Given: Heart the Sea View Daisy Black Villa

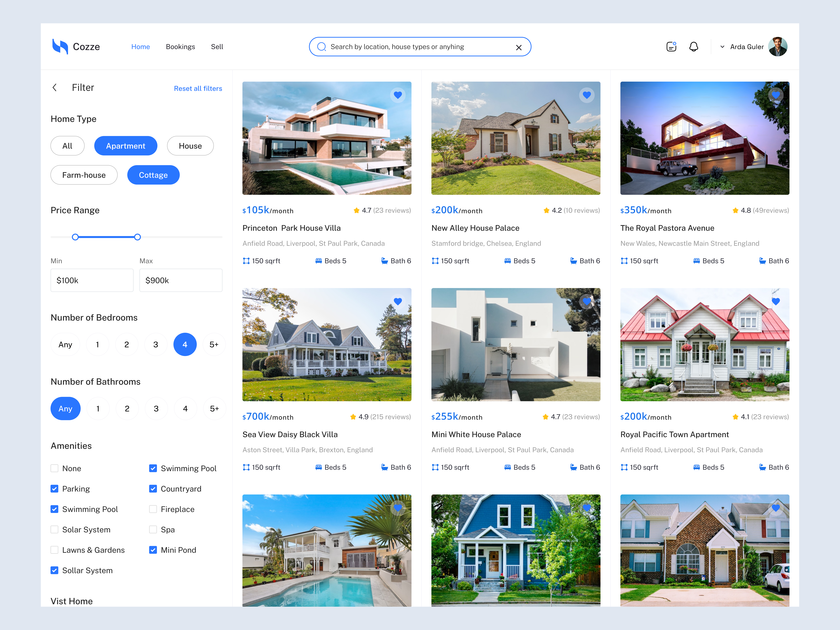Looking at the screenshot, I should tap(398, 301).
